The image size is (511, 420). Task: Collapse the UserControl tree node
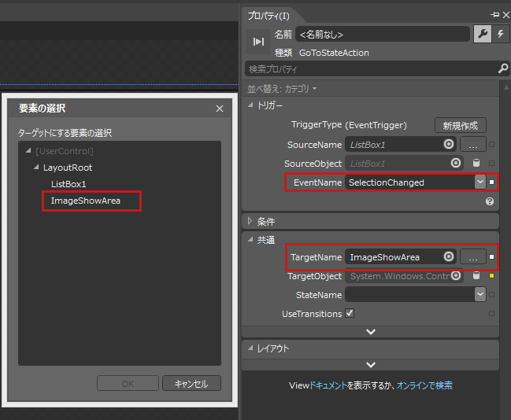tap(28, 150)
